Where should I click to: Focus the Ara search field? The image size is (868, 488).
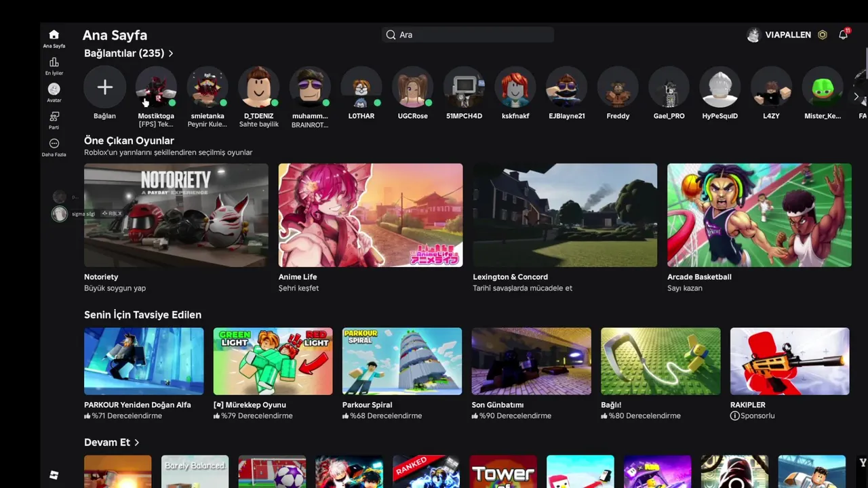pos(468,35)
